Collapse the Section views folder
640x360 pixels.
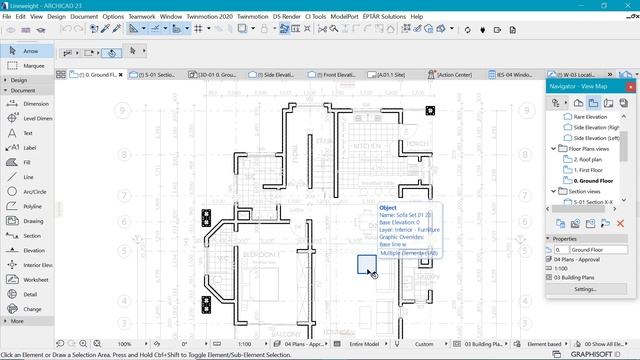(x=553, y=191)
